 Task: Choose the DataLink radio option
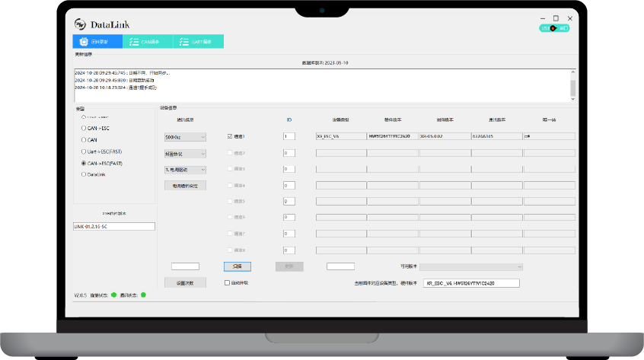point(84,174)
